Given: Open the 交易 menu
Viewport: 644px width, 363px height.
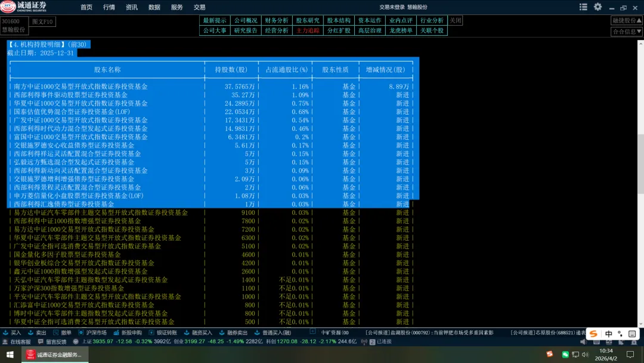Looking at the screenshot, I should pos(199,7).
